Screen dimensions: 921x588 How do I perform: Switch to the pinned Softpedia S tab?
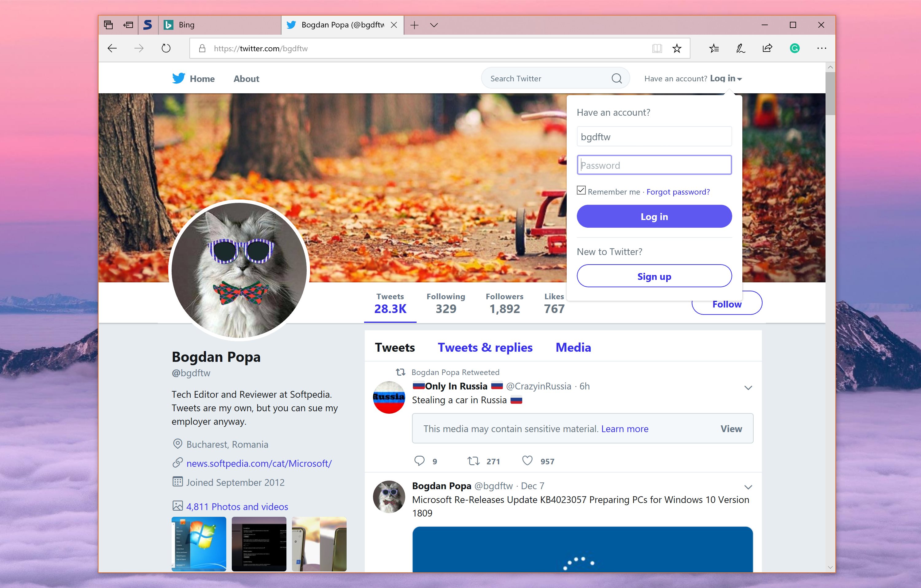[x=148, y=25]
